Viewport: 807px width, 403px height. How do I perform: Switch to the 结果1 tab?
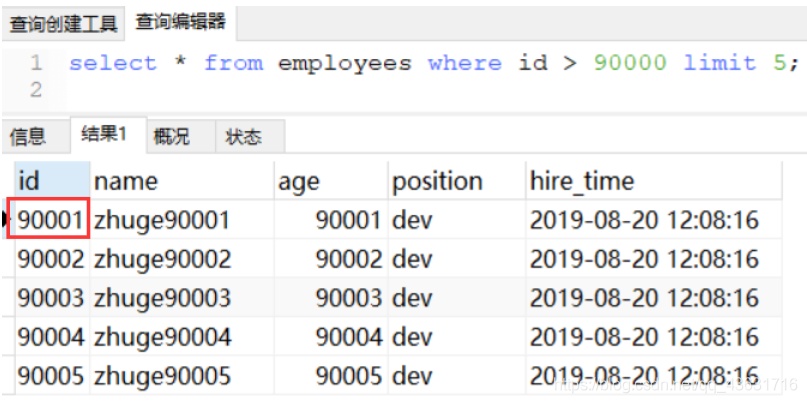click(x=104, y=135)
